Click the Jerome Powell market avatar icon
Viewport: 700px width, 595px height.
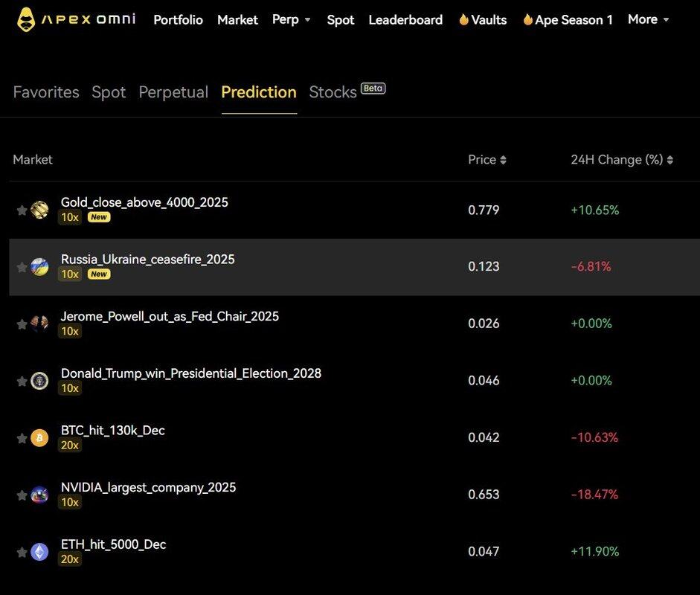(39, 324)
